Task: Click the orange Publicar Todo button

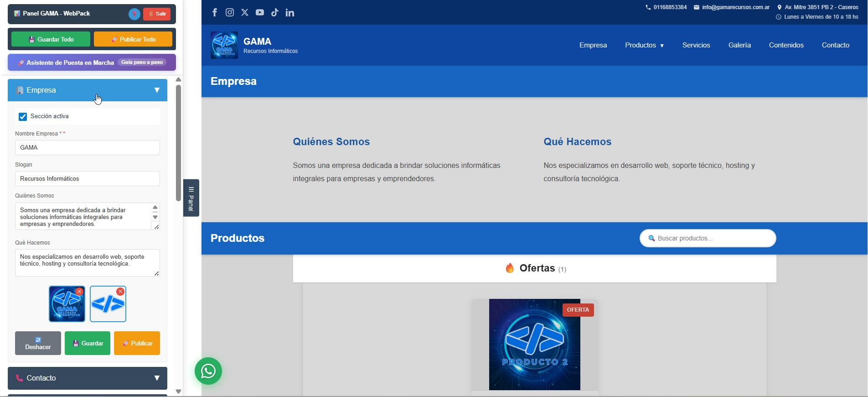Action: (133, 39)
